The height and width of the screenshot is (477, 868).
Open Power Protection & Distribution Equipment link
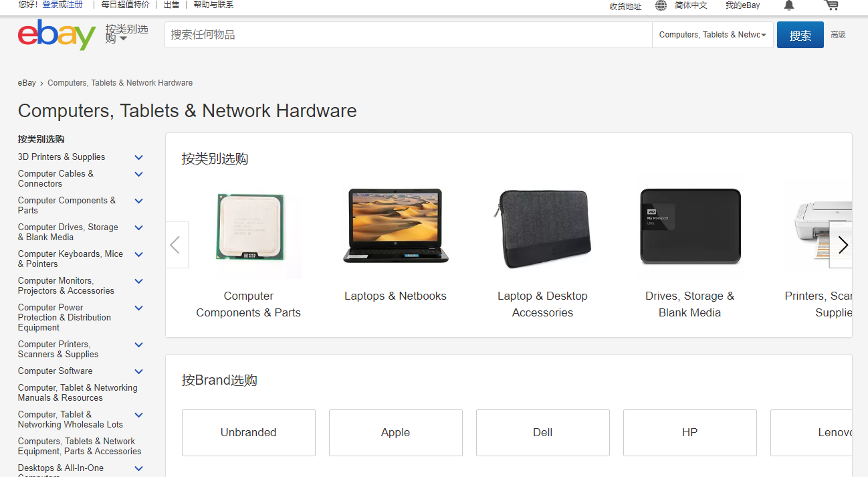(x=64, y=318)
